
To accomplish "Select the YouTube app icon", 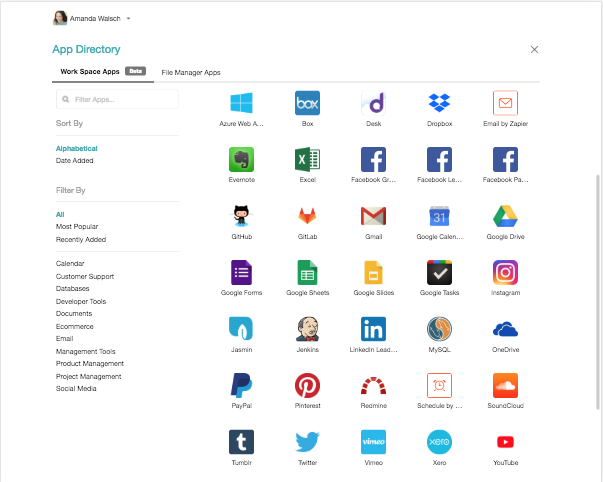I will (505, 442).
